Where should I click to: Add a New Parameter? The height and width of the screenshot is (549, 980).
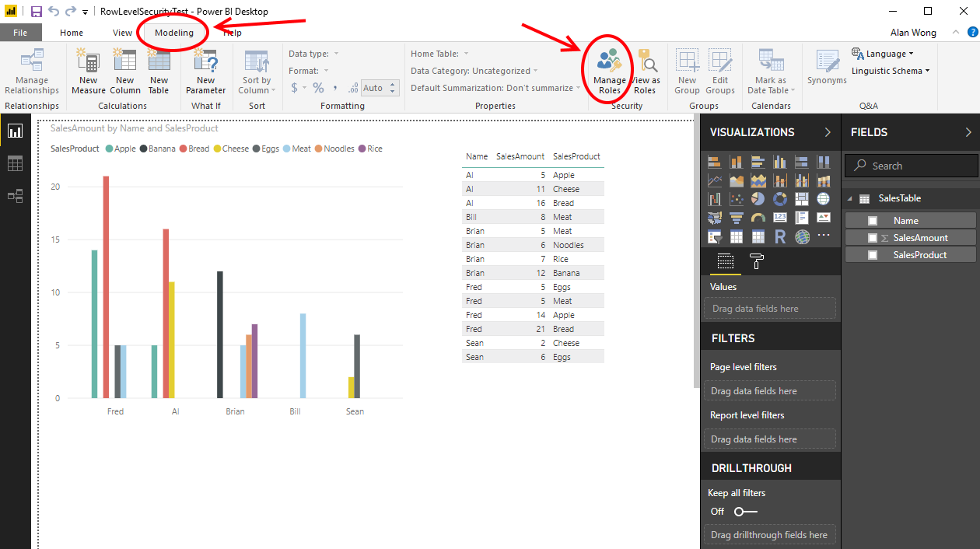point(206,71)
